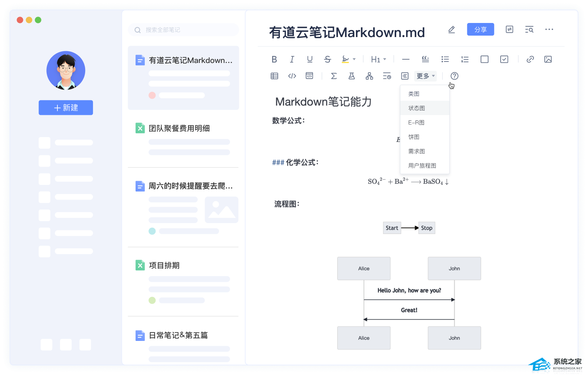
Task: Insert a hyperlink
Action: pos(530,59)
